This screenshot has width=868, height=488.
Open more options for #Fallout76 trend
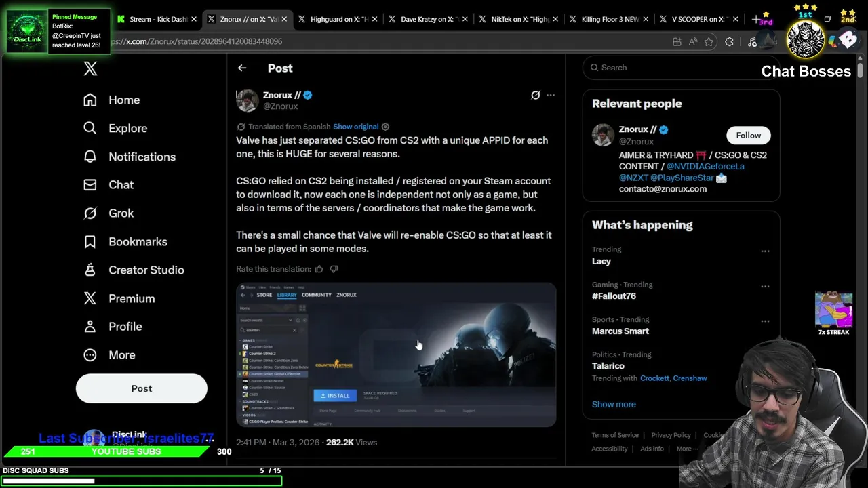[x=765, y=287]
